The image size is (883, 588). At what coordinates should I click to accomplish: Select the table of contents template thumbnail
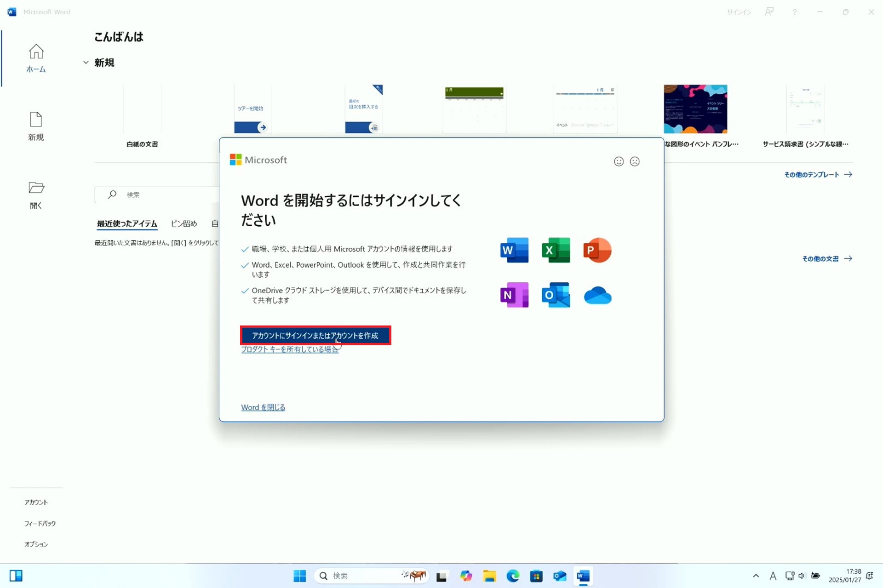coord(364,109)
